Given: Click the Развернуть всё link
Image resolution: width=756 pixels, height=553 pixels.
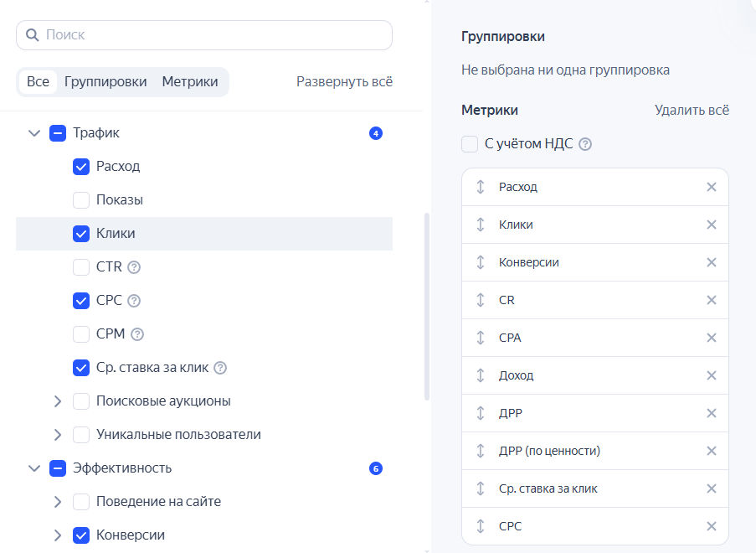Looking at the screenshot, I should (x=344, y=82).
